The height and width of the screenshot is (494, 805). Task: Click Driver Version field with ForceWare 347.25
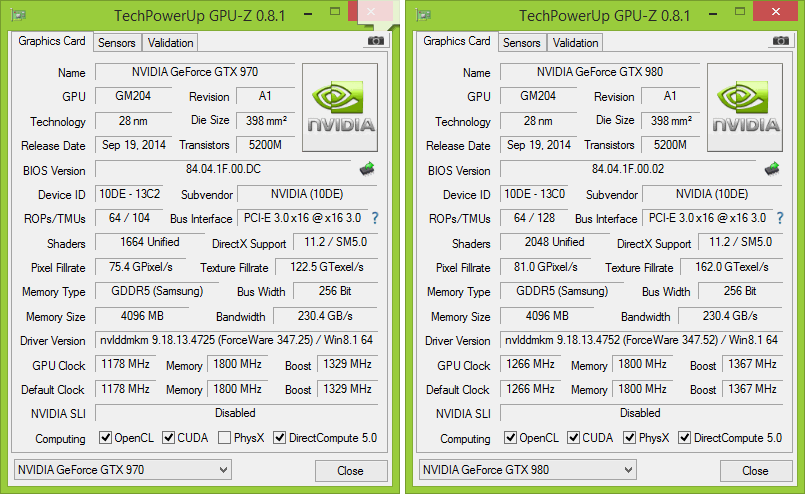237,340
